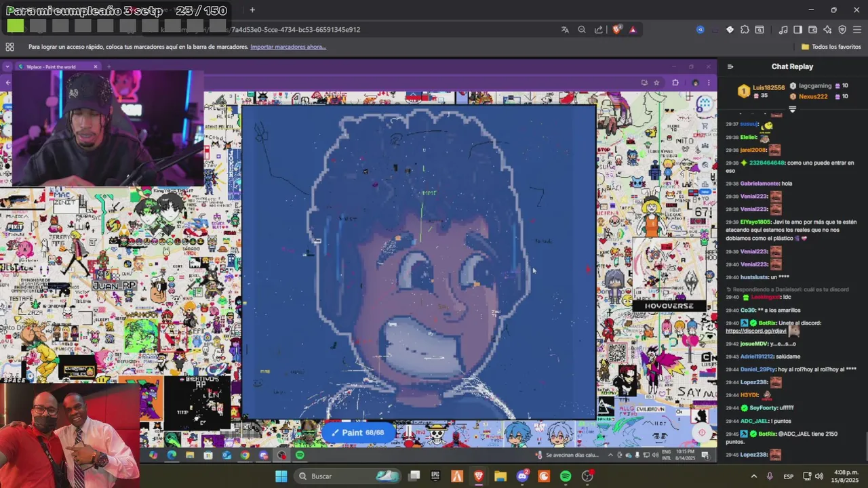Close the Wplace tab in streamed browser
Screen dimensions: 868x488
coord(96,66)
